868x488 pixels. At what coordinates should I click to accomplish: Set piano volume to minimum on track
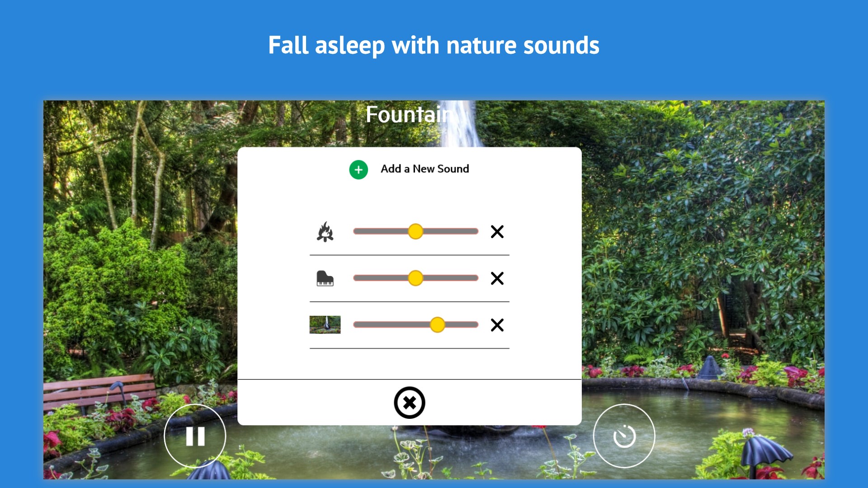click(356, 278)
